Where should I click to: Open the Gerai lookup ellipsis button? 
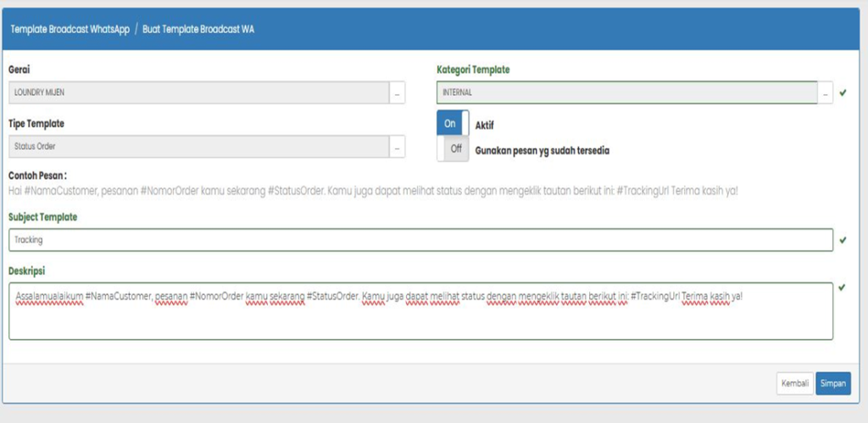397,93
